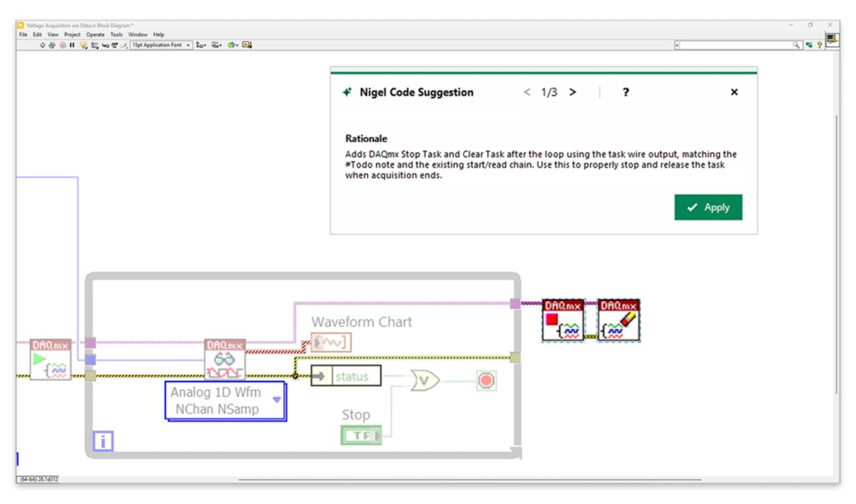Open the Tools menu

pos(116,35)
